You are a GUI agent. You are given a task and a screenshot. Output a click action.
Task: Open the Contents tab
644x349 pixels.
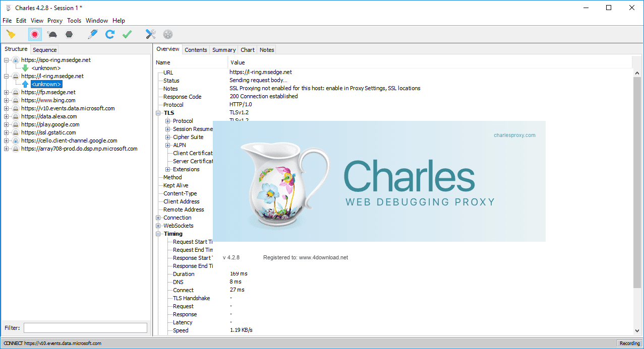coord(196,49)
